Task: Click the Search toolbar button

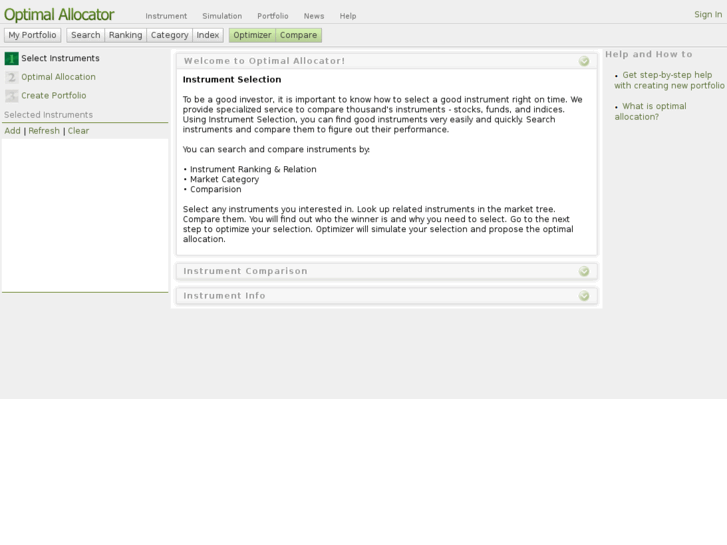Action: pos(85,35)
